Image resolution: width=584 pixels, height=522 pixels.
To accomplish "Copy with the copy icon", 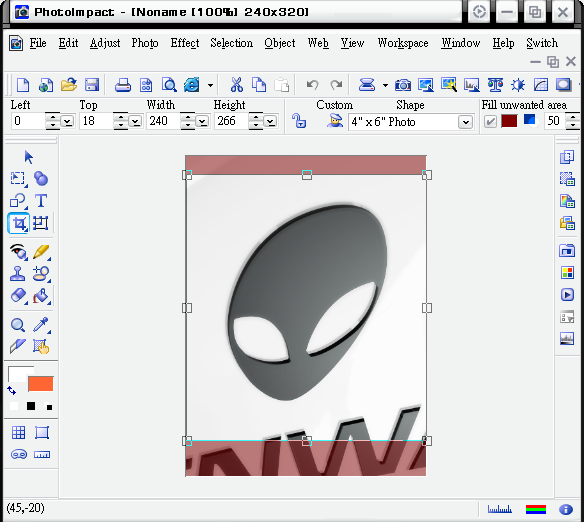I will tap(259, 85).
